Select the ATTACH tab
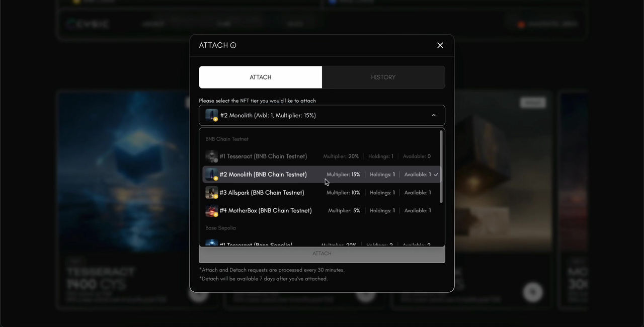The height and width of the screenshot is (327, 644). coord(261,77)
